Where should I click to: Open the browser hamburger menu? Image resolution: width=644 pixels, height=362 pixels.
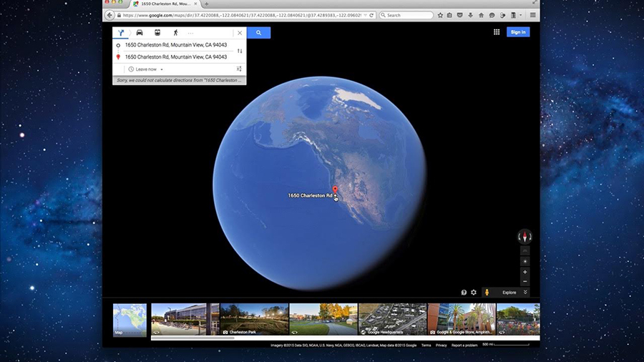tap(532, 15)
